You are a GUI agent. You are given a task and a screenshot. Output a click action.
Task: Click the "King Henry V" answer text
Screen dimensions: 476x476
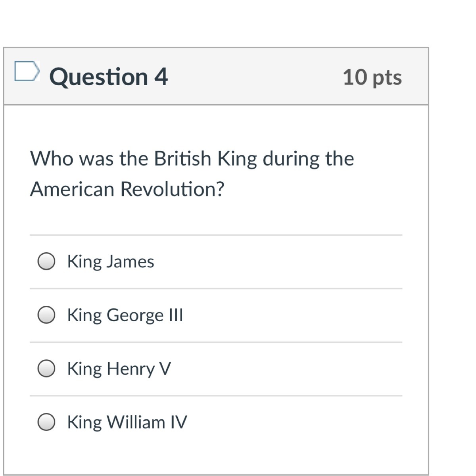click(x=119, y=369)
